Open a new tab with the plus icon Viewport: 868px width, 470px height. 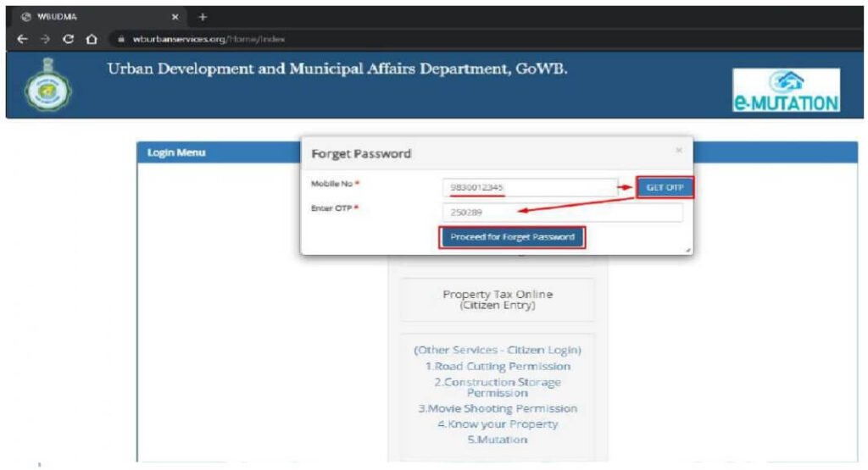click(203, 17)
